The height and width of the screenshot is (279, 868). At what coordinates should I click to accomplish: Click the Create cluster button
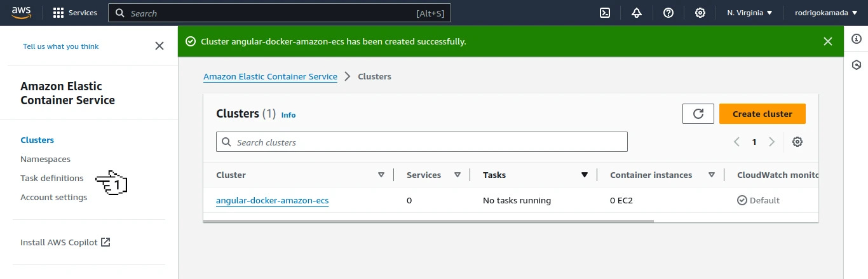763,114
